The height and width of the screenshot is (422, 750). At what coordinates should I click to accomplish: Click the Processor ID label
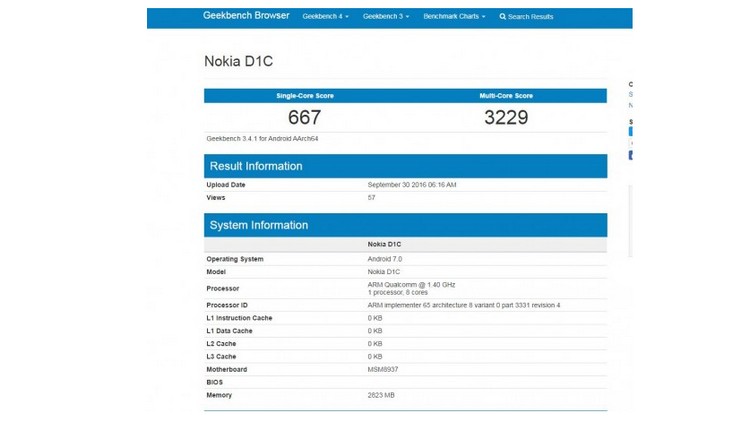pyautogui.click(x=227, y=305)
